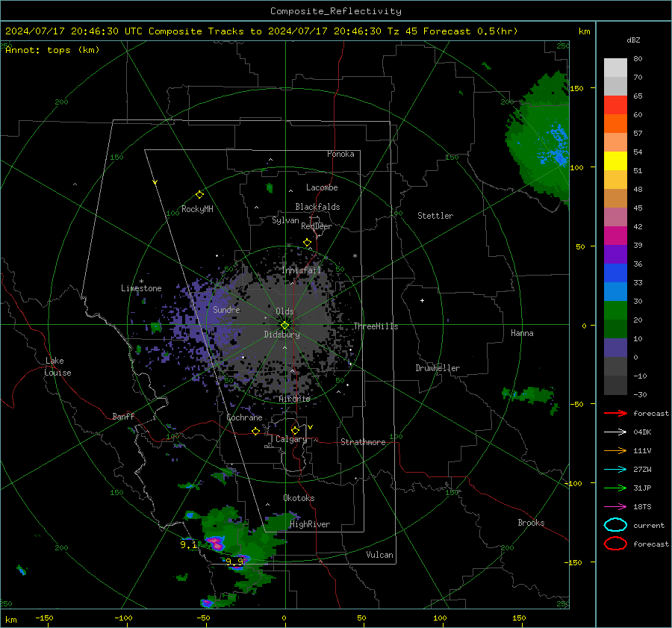This screenshot has width=672, height=628.
Task: Click the Lacombe label
Action: (x=322, y=187)
